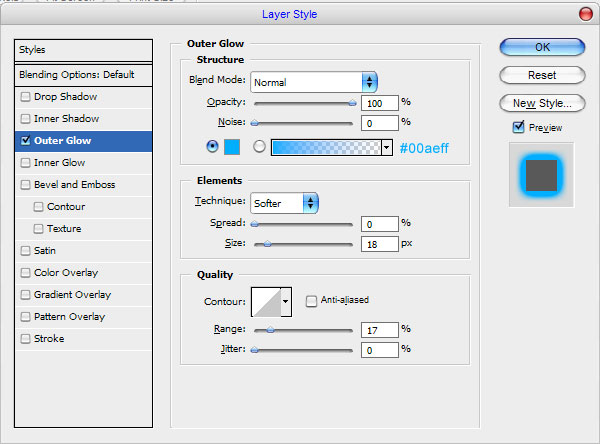
Task: Open the Technique dropdown set to Softer
Action: 284,203
